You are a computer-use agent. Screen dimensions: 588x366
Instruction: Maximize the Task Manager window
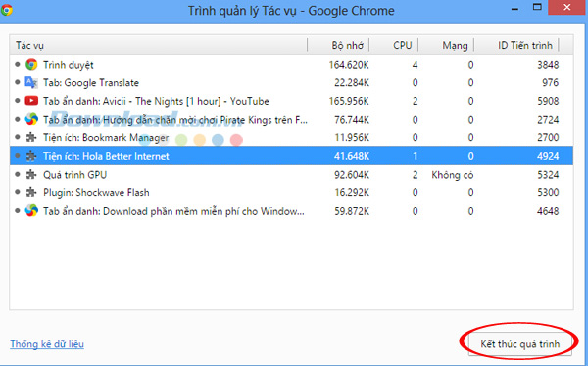pyautogui.click(x=537, y=7)
